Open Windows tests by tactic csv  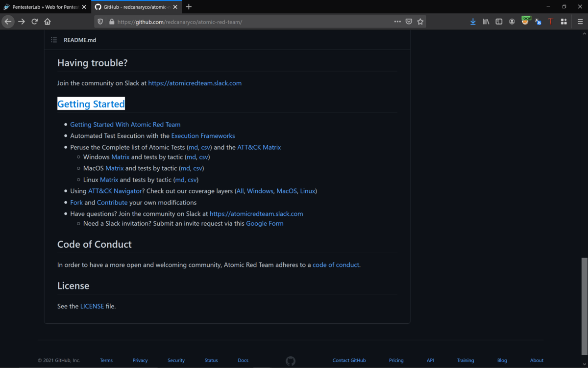(203, 157)
